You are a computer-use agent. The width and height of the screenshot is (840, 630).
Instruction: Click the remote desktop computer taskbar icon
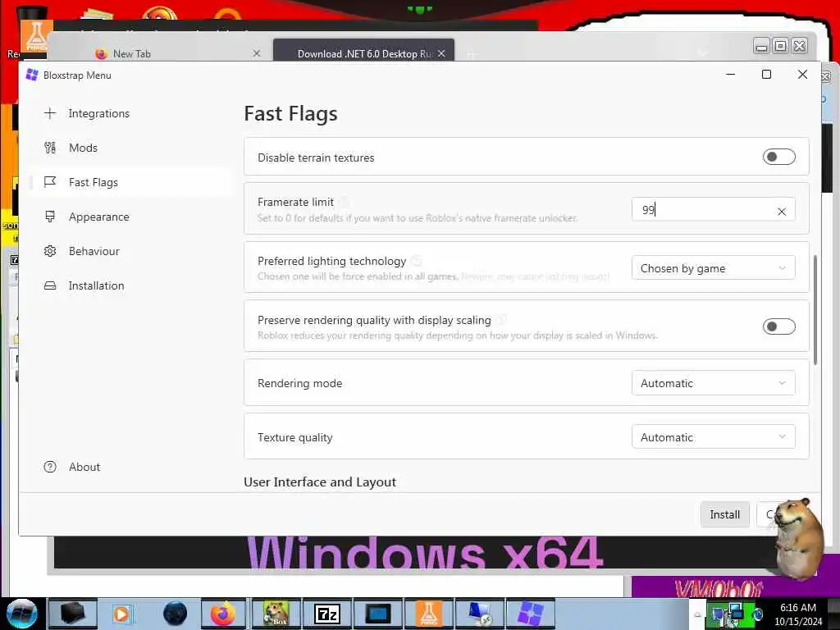[x=480, y=614]
